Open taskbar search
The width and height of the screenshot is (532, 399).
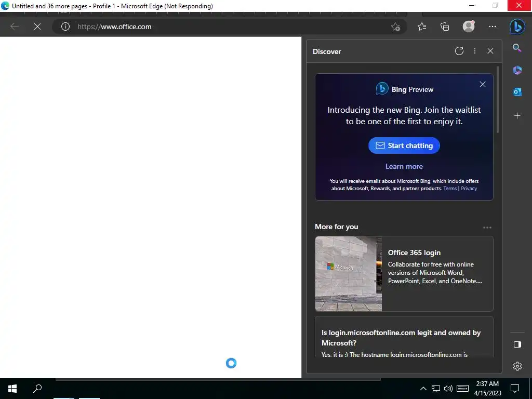[37, 389]
